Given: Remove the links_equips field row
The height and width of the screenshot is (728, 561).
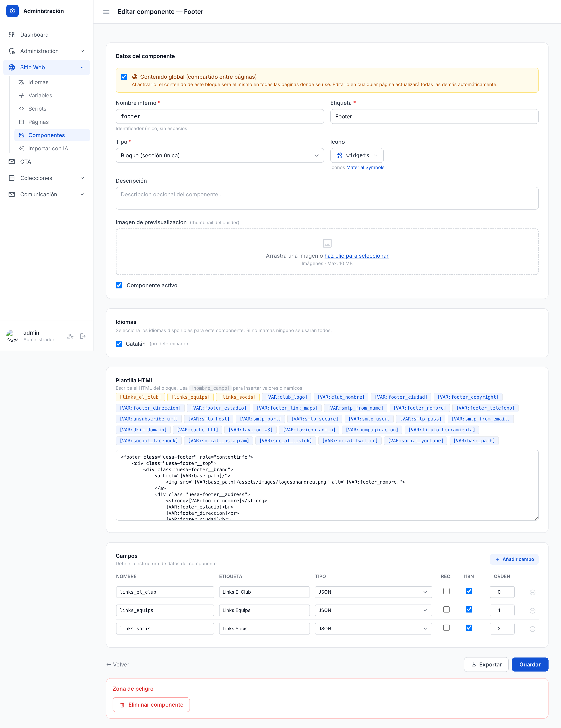Looking at the screenshot, I should (532, 611).
